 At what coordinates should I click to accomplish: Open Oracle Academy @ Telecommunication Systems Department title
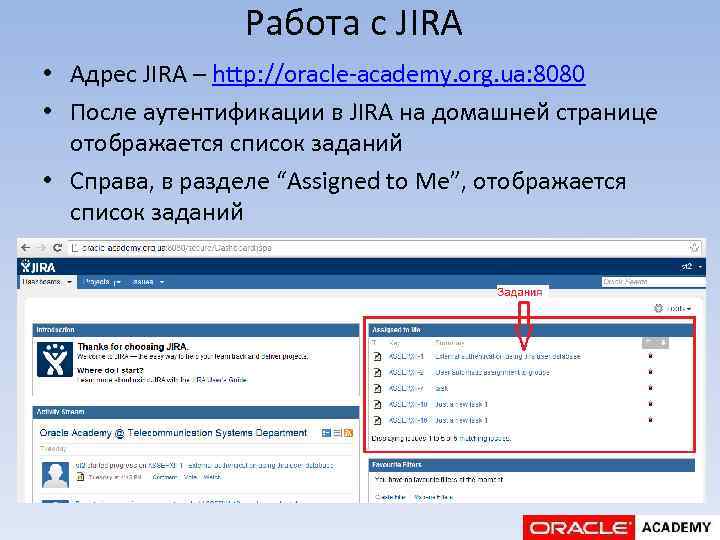point(173,433)
